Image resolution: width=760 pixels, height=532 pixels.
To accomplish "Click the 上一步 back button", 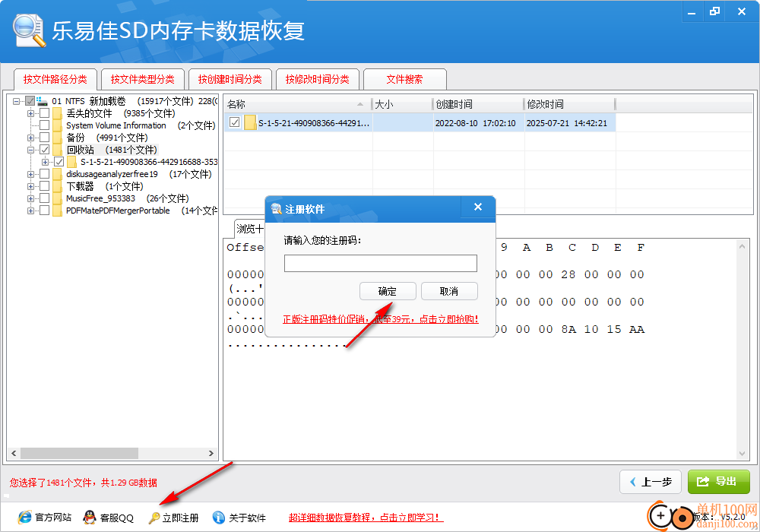I will (651, 482).
